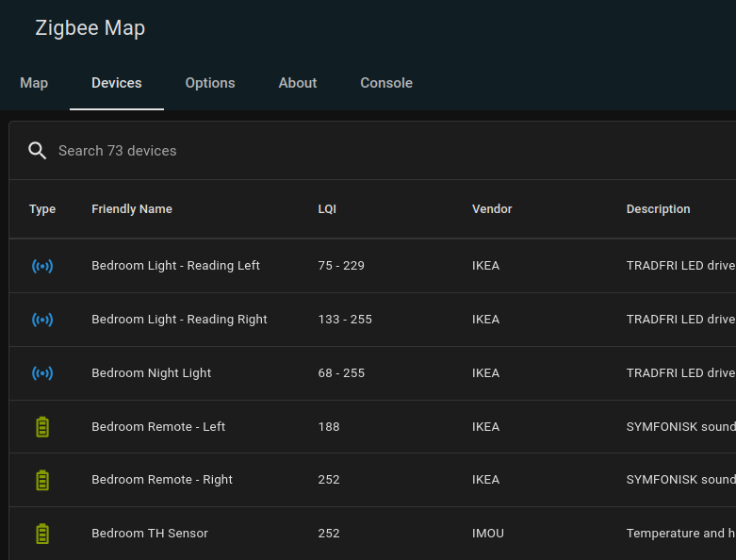Switch to the Map tab

(34, 83)
